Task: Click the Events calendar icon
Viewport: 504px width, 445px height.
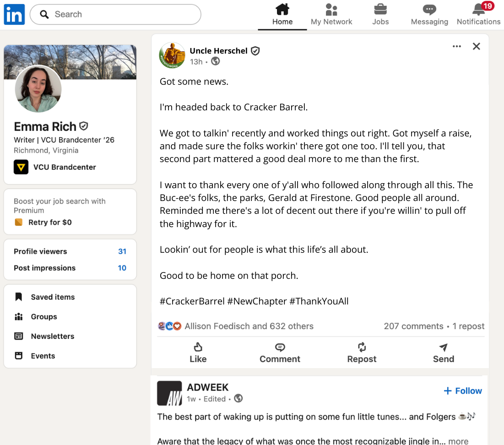Action: point(19,356)
